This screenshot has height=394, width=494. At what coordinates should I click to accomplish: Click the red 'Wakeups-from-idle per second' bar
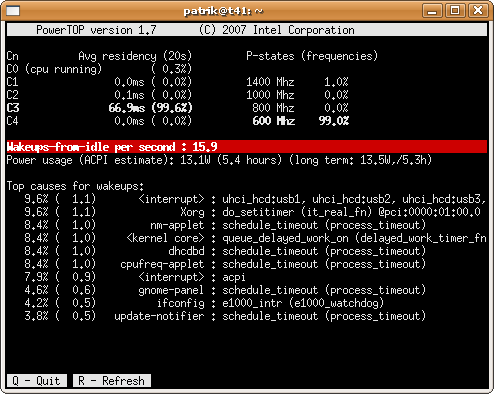coord(247,147)
